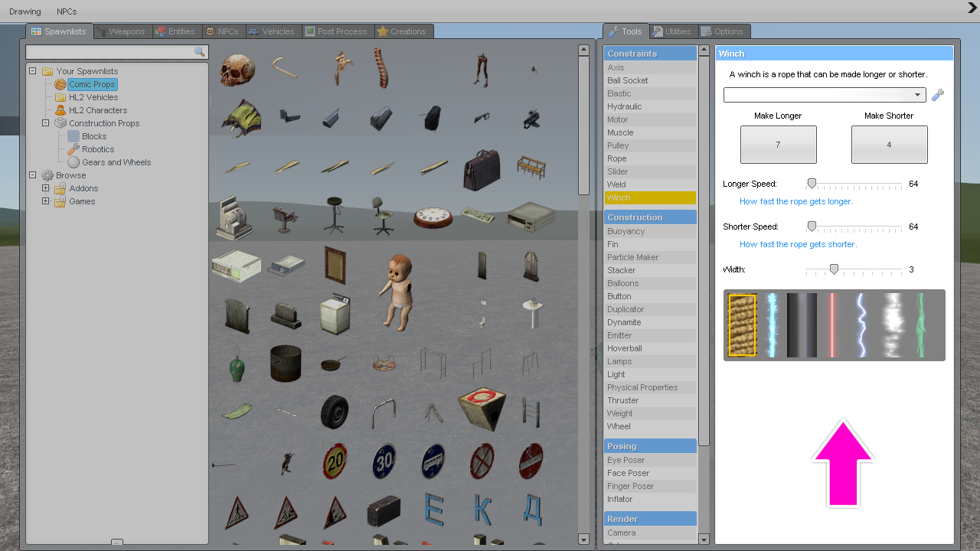Switch to the Vehicles tab

pyautogui.click(x=272, y=31)
